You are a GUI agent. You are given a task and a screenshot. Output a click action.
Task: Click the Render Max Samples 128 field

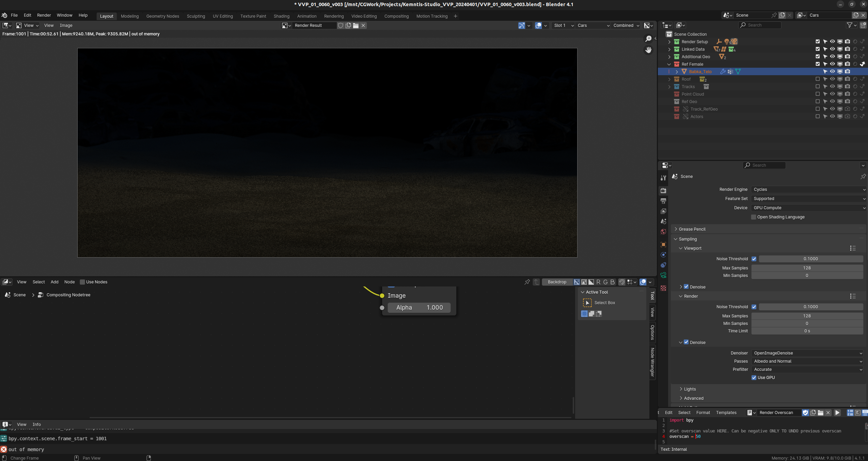807,316
